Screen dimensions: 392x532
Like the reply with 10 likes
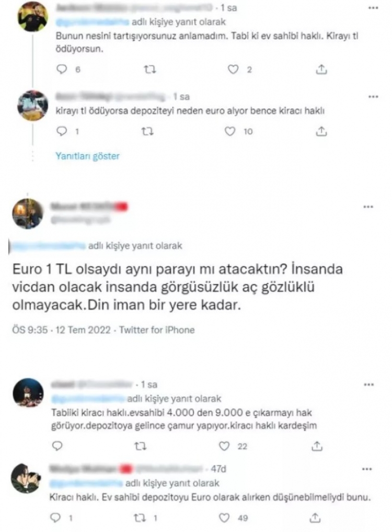(230, 131)
